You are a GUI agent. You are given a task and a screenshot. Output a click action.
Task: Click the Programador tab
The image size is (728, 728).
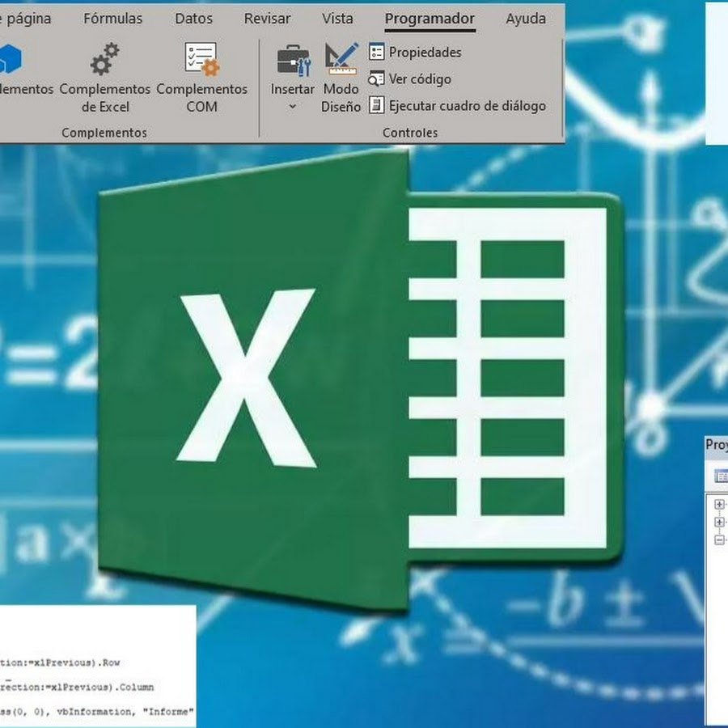[430, 19]
